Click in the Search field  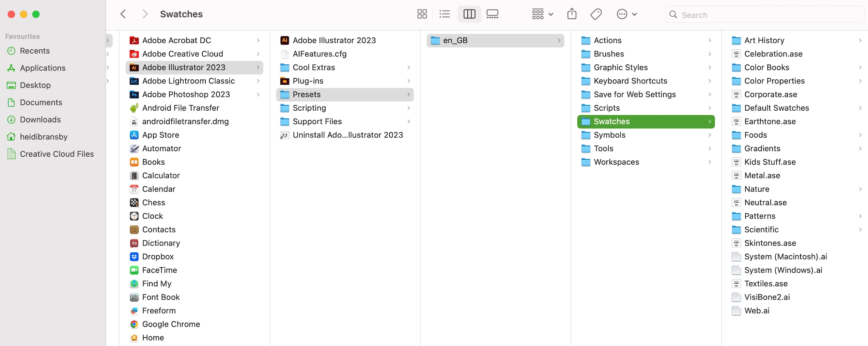tap(764, 15)
